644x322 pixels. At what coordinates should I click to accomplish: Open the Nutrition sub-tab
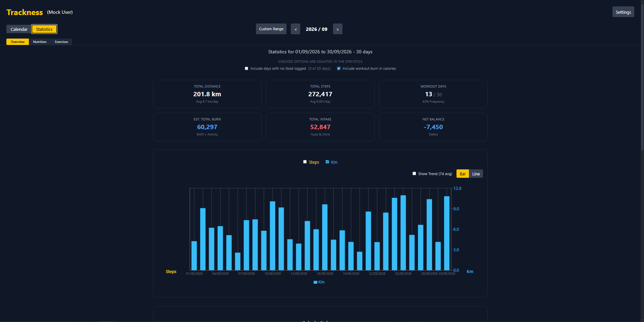[40, 42]
